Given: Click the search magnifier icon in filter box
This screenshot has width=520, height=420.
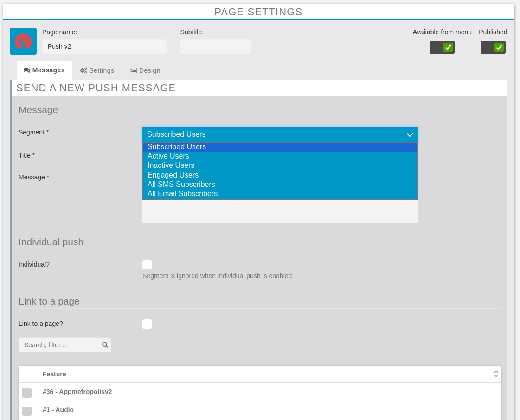Looking at the screenshot, I should click(105, 345).
